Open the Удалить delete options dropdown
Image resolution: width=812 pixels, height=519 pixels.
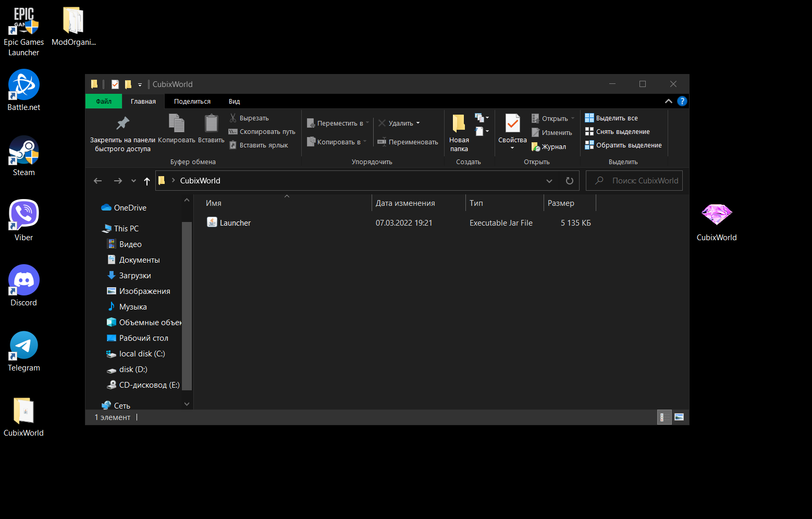tap(418, 123)
